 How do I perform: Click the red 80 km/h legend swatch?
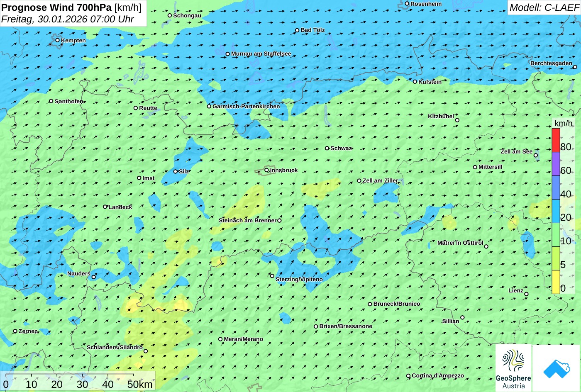tap(556, 140)
